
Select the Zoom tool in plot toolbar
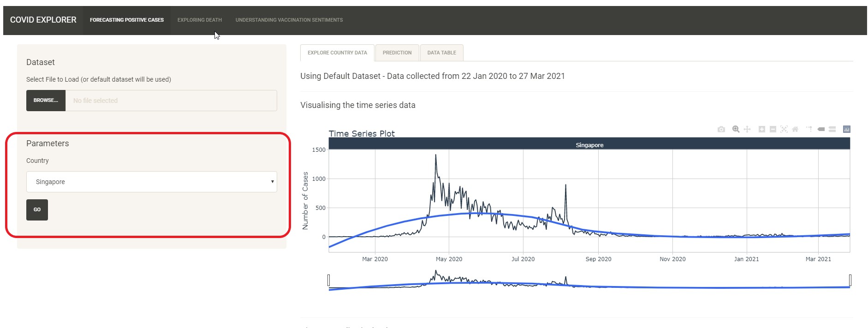coord(736,130)
